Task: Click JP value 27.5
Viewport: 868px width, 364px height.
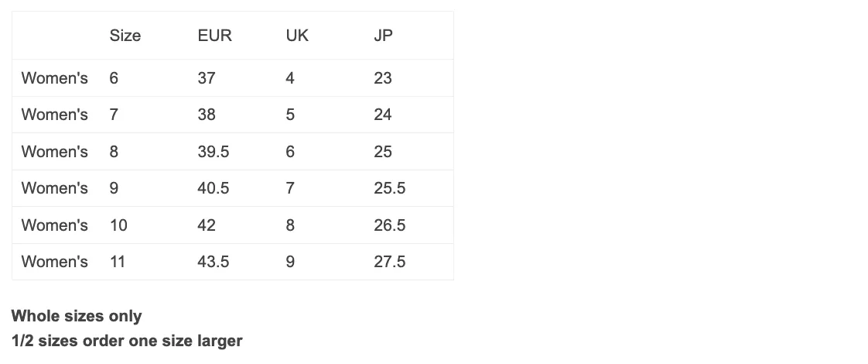Action: tap(390, 262)
